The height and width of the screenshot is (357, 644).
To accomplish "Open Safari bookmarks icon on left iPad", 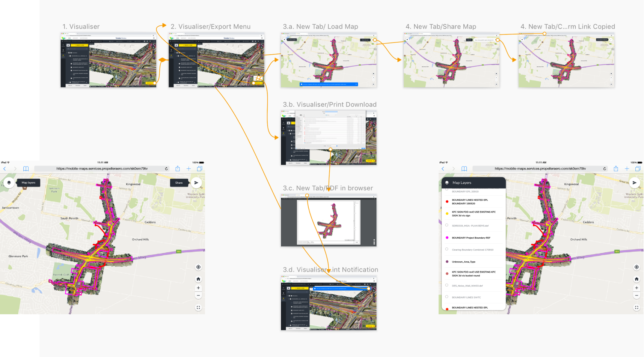I will [26, 169].
